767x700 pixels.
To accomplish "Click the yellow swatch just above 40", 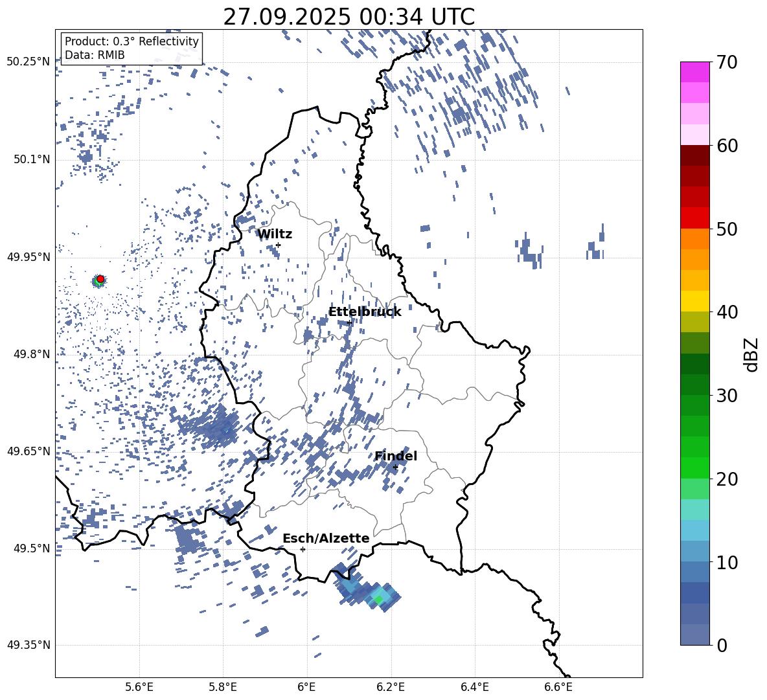I will tap(695, 301).
